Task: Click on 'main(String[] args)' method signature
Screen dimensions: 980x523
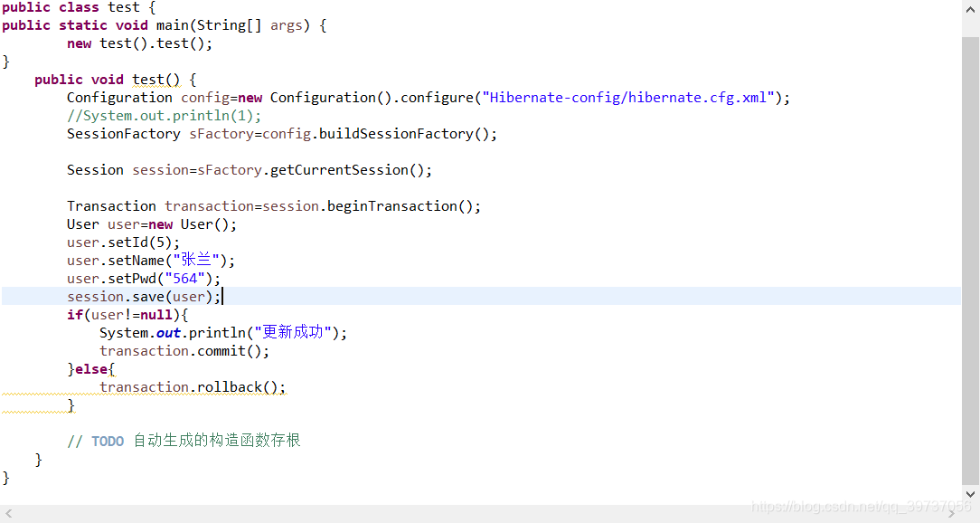Action: tap(233, 25)
